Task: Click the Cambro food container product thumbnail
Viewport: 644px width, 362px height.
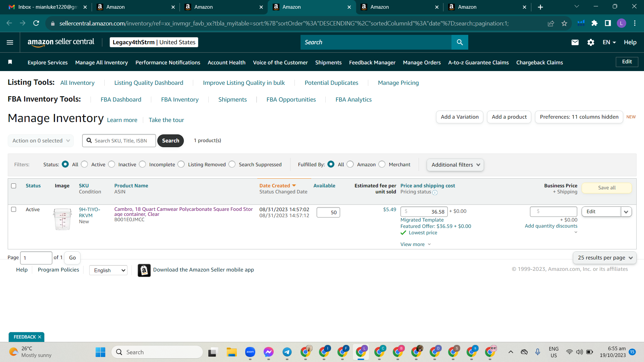Action: [x=63, y=219]
